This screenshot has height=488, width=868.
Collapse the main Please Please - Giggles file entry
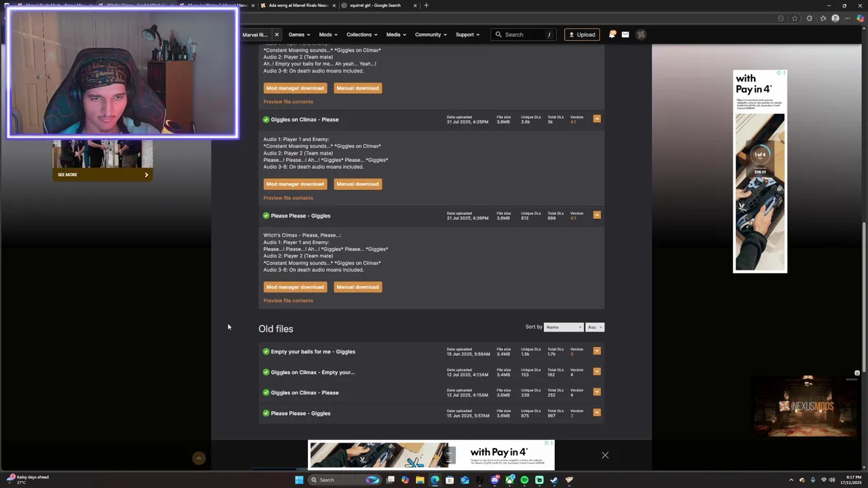(597, 215)
